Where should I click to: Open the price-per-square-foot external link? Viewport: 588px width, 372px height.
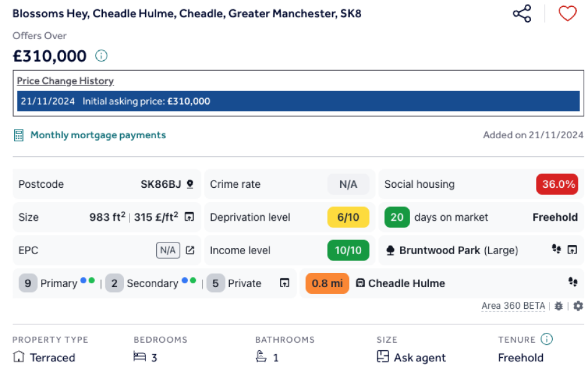point(190,216)
